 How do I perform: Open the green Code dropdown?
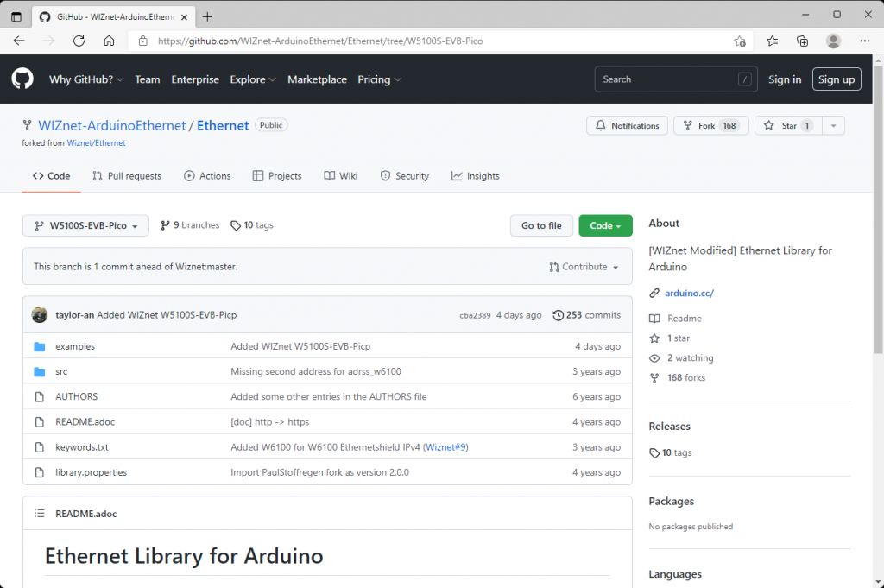(605, 225)
